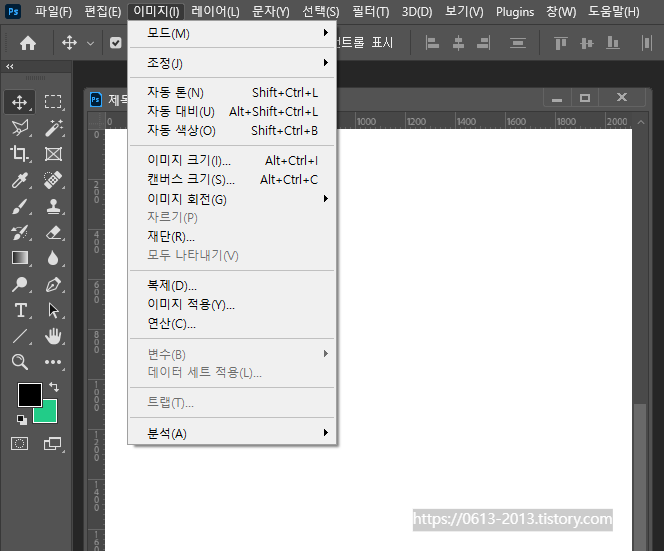The image size is (664, 551).
Task: Expand the 이미지 회전(G) submenu
Action: tap(232, 199)
